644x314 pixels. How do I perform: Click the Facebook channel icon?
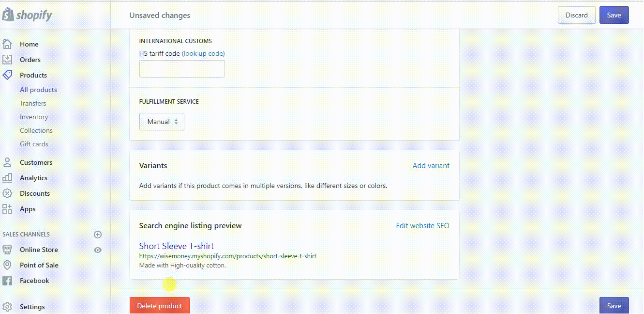click(7, 281)
